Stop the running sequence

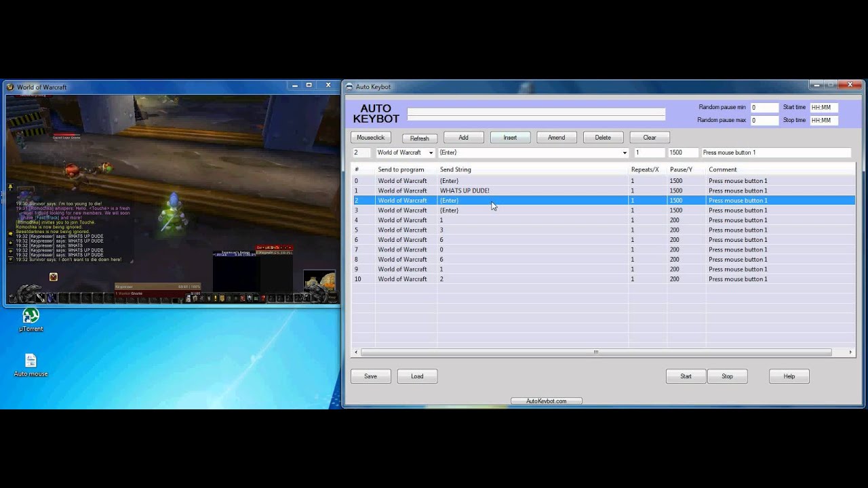pos(727,376)
